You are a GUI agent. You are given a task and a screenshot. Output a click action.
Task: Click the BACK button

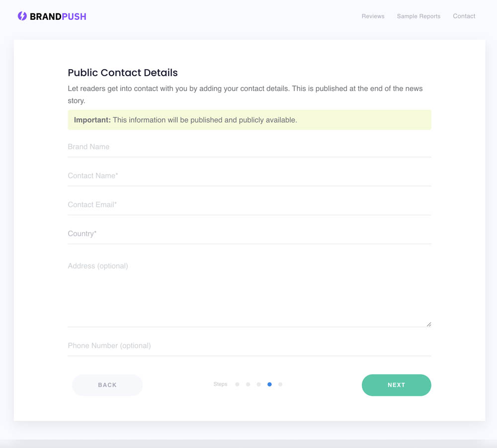pyautogui.click(x=107, y=385)
